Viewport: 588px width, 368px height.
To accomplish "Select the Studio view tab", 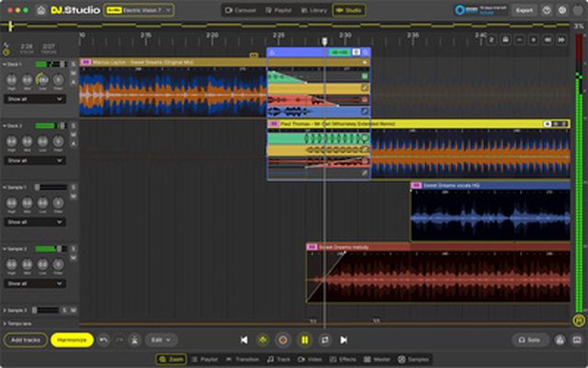I will (349, 10).
